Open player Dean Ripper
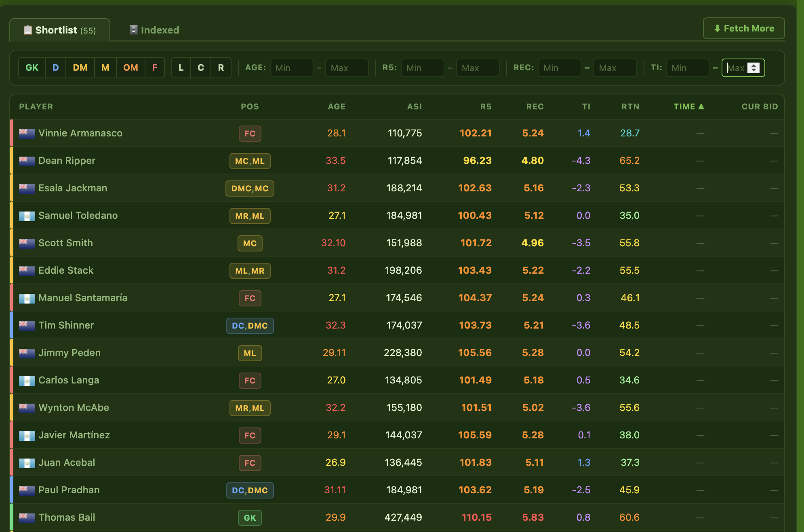 [x=67, y=161]
